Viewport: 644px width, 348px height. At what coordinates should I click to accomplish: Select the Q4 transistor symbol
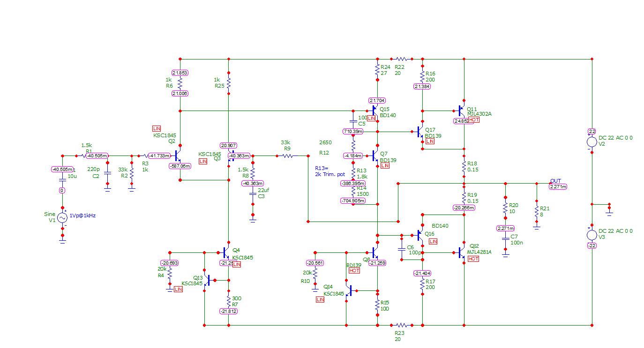click(226, 253)
